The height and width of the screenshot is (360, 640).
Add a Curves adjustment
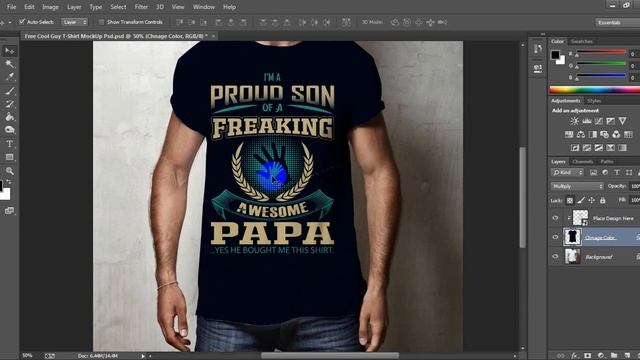[598, 121]
